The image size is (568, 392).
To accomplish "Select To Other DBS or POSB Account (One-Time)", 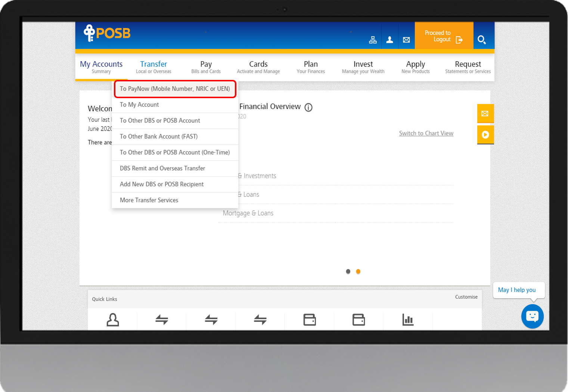I will click(x=175, y=153).
